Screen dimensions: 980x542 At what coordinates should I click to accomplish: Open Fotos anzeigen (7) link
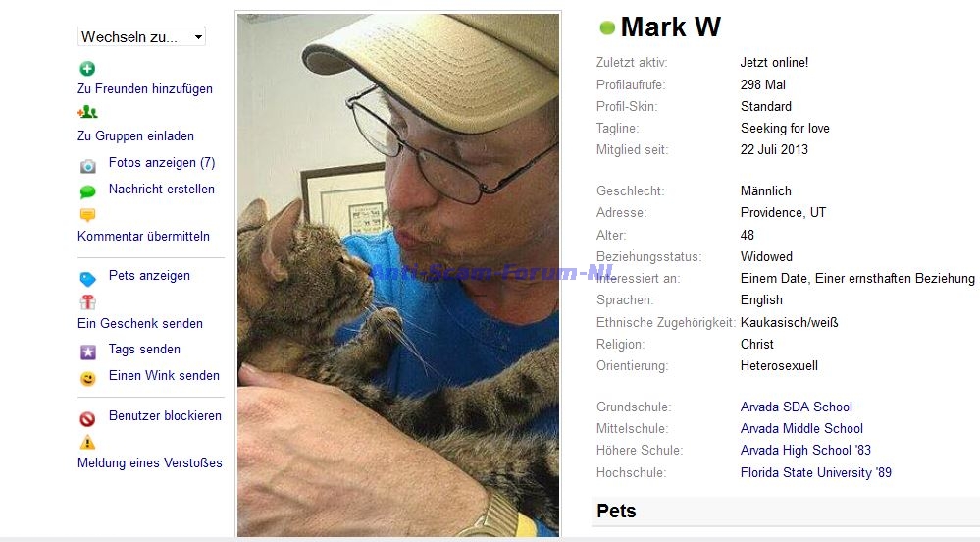(162, 163)
